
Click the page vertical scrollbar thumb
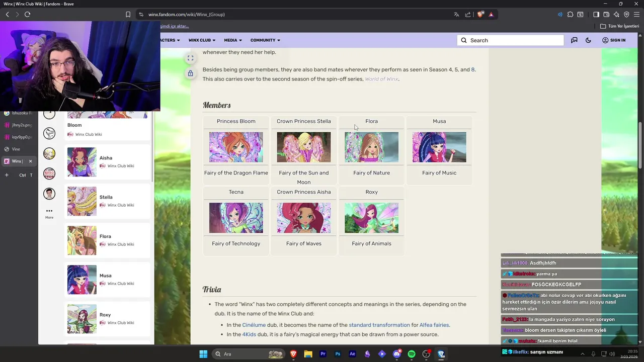(x=641, y=145)
